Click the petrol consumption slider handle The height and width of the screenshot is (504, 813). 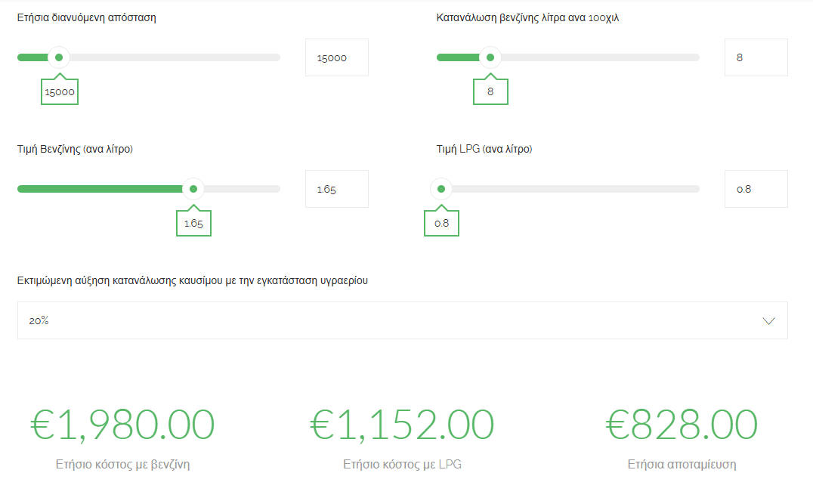490,57
